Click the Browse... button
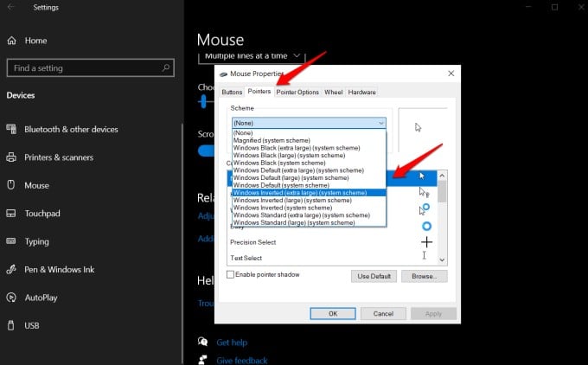 point(424,276)
